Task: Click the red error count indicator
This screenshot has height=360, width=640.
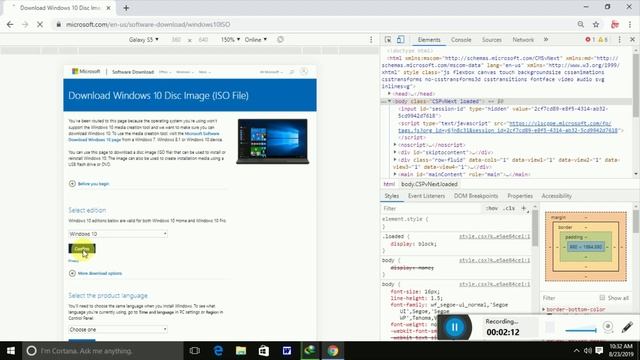Action: pyautogui.click(x=590, y=40)
